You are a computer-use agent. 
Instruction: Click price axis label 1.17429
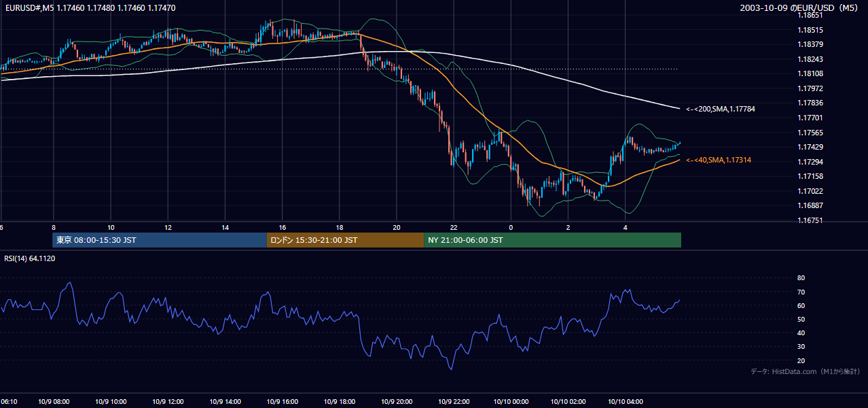pyautogui.click(x=811, y=147)
